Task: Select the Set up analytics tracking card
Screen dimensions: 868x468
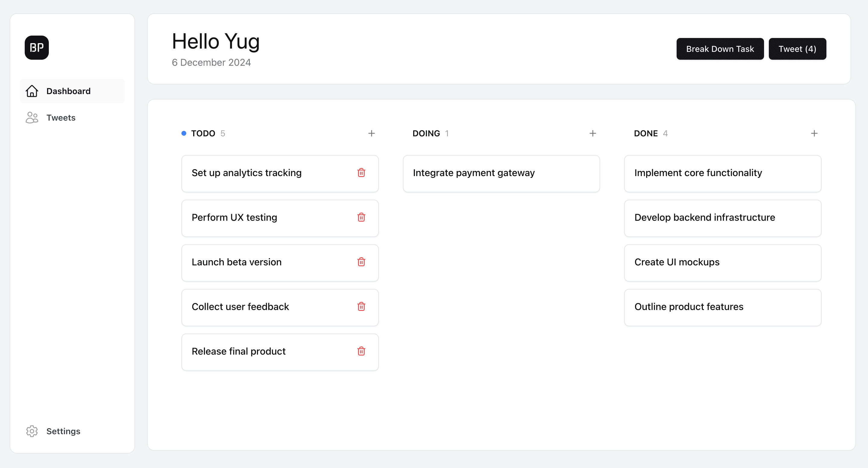Action: click(x=280, y=174)
